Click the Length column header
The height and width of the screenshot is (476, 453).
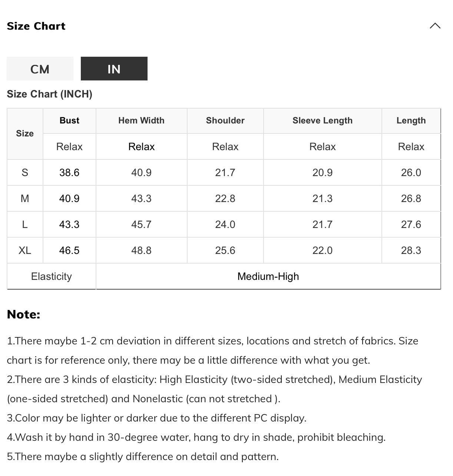coord(411,120)
